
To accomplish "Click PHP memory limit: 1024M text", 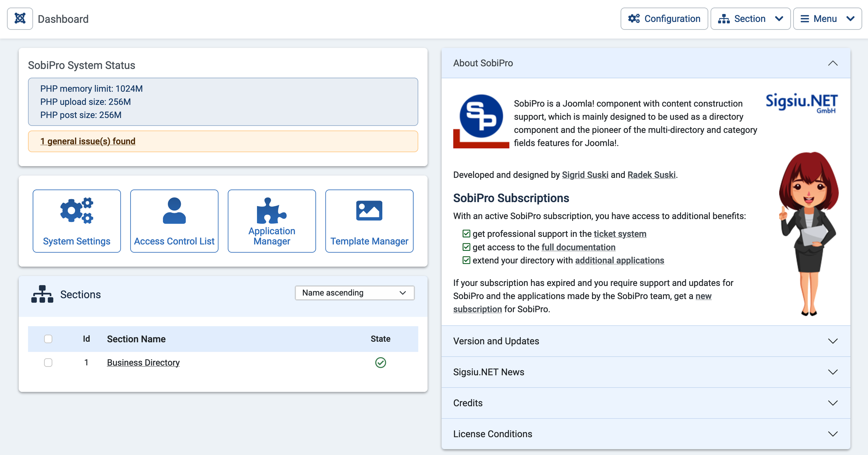I will [x=91, y=89].
